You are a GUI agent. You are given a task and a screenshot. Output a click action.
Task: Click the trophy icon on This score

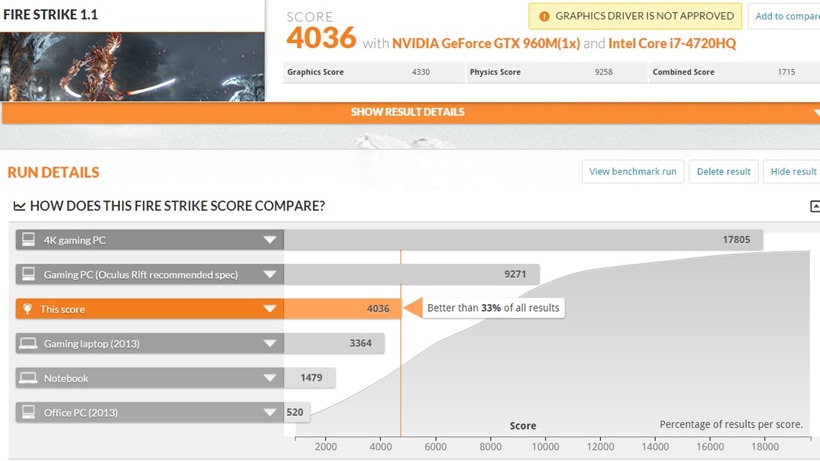27,309
